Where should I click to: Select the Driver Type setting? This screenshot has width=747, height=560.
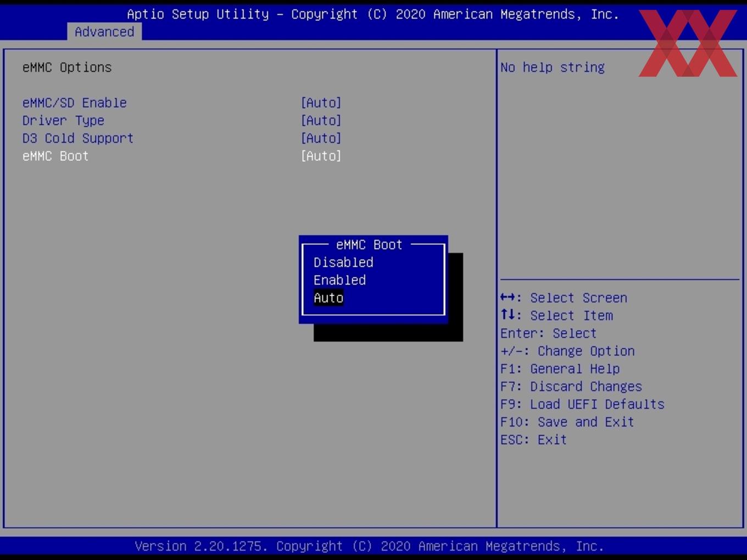point(63,121)
